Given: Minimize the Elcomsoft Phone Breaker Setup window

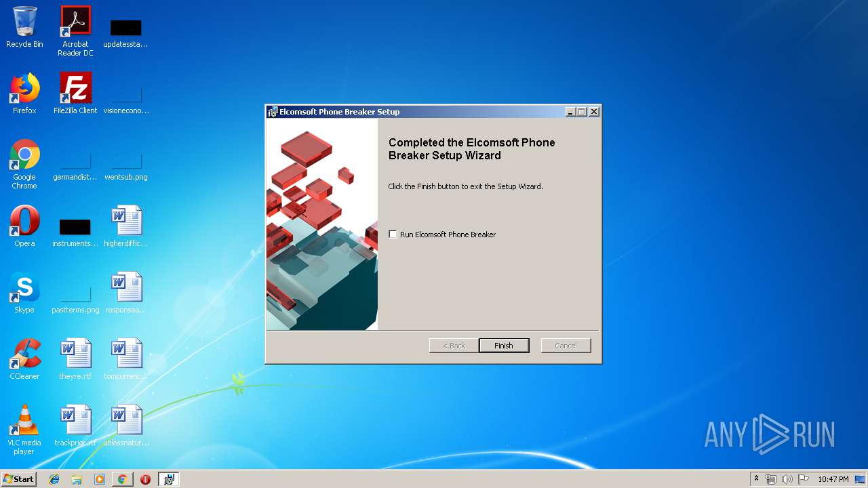Looking at the screenshot, I should [570, 112].
